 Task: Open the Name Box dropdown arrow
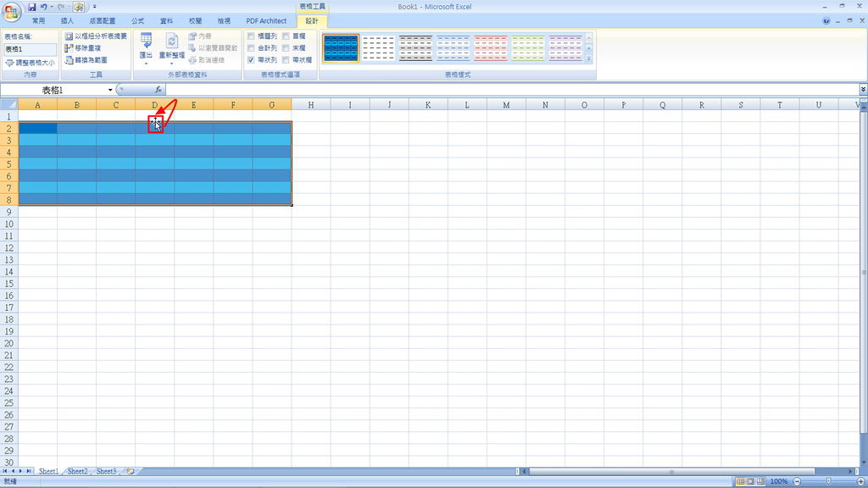coord(110,90)
